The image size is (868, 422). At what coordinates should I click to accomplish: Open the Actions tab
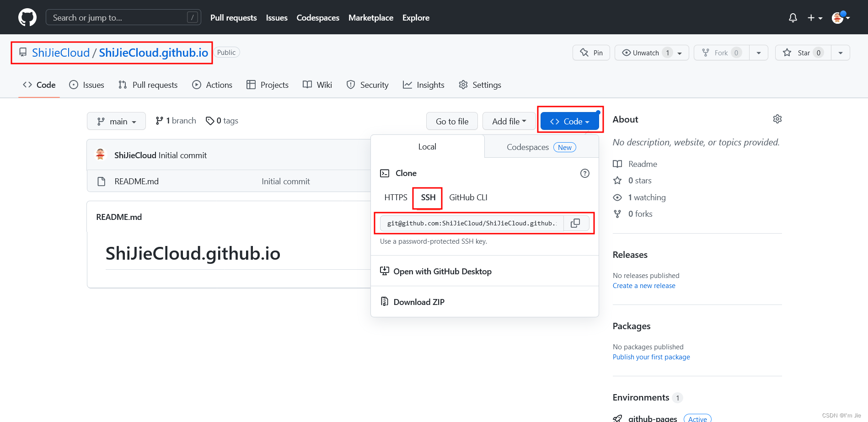click(212, 85)
